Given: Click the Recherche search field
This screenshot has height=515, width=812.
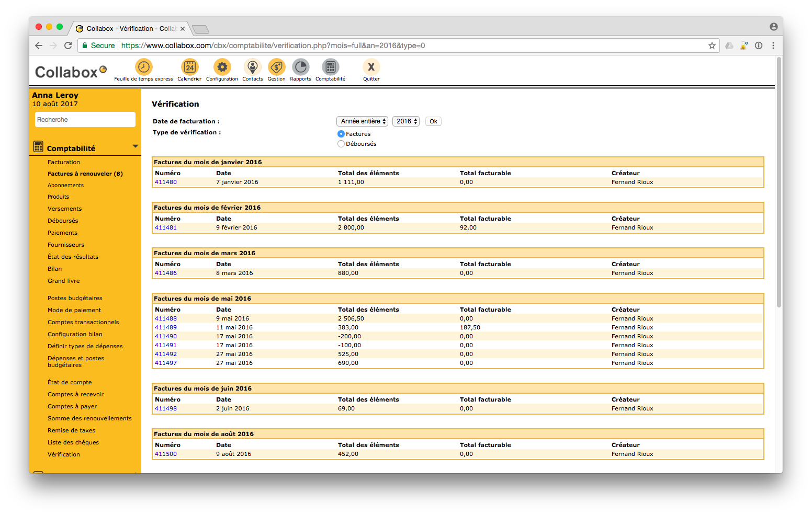Looking at the screenshot, I should (x=85, y=120).
